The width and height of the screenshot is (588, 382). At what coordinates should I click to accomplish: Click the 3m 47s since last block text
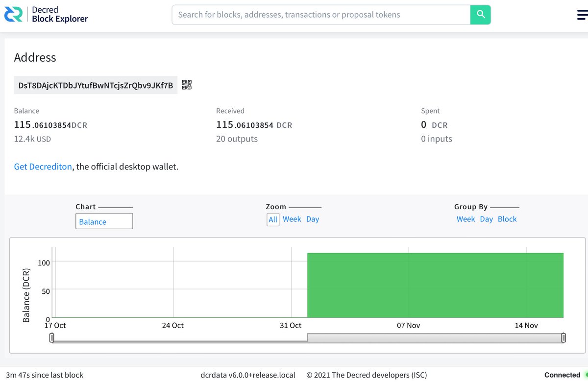tap(45, 375)
